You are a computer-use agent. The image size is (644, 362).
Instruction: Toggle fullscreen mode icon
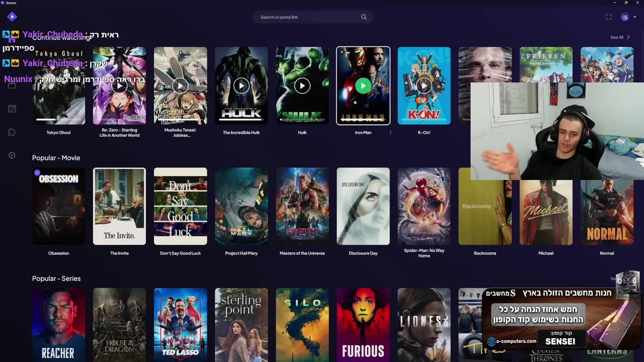pos(609,17)
